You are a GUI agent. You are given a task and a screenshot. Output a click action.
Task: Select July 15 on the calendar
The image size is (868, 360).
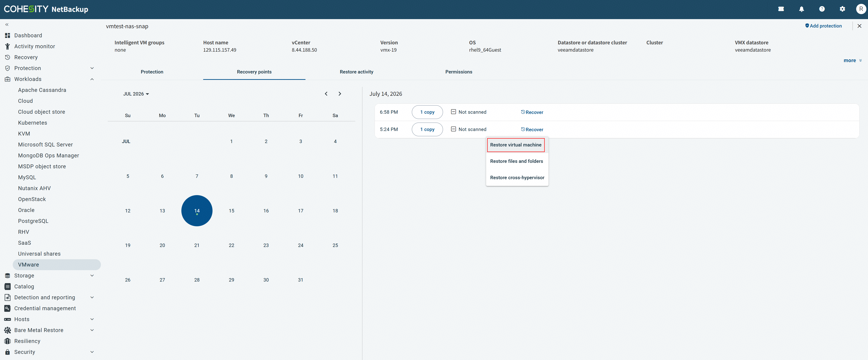(x=231, y=211)
